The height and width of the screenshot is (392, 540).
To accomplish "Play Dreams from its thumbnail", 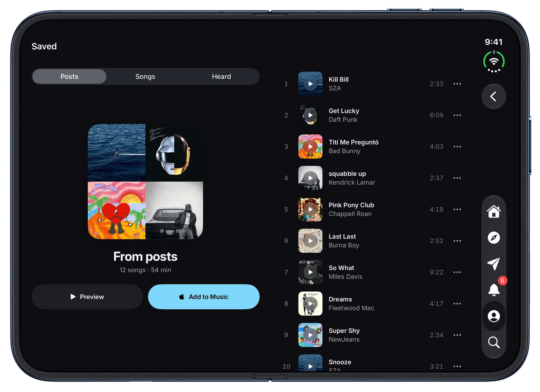I will click(x=310, y=303).
